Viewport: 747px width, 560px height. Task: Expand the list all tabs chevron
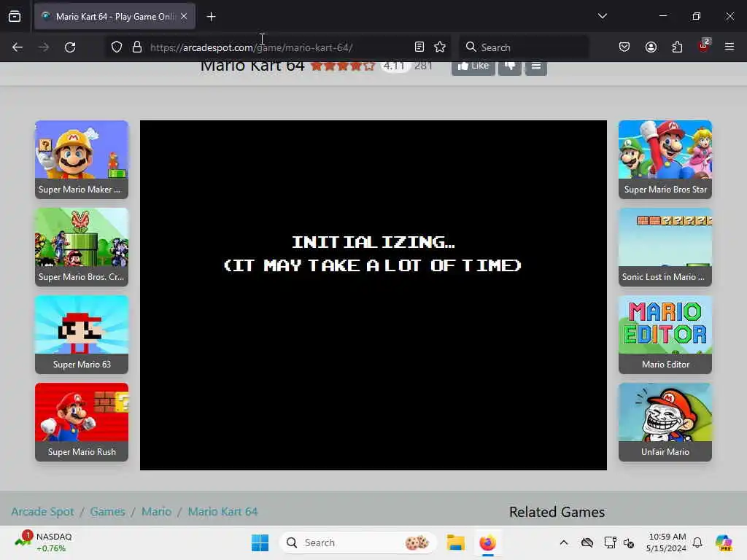point(602,16)
